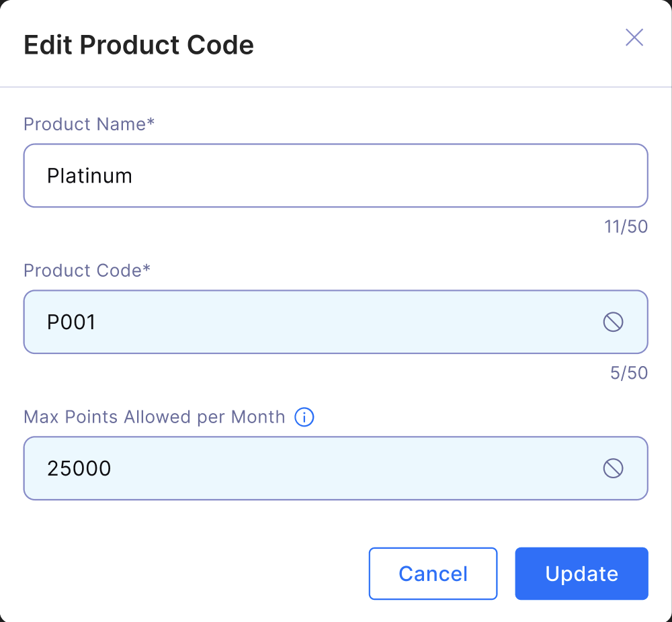The height and width of the screenshot is (622, 672).
Task: Click the "Edit Product Code" dialog title
Action: (x=138, y=46)
